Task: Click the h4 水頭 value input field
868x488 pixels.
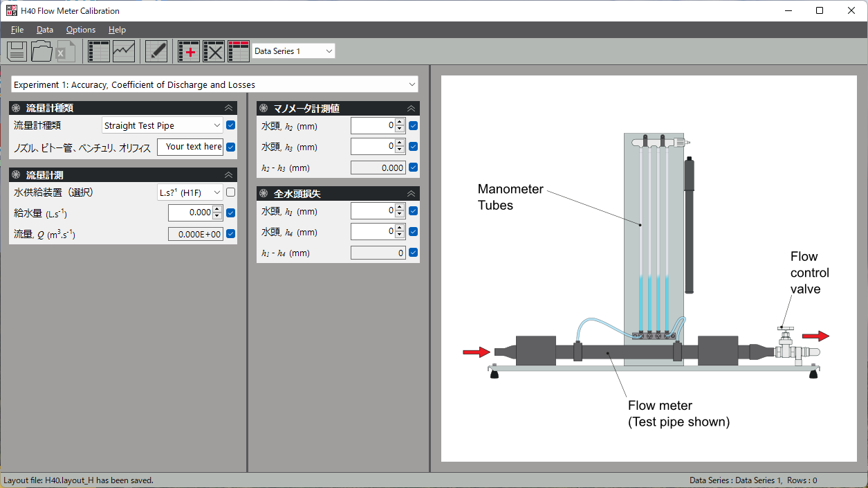Action: click(373, 232)
